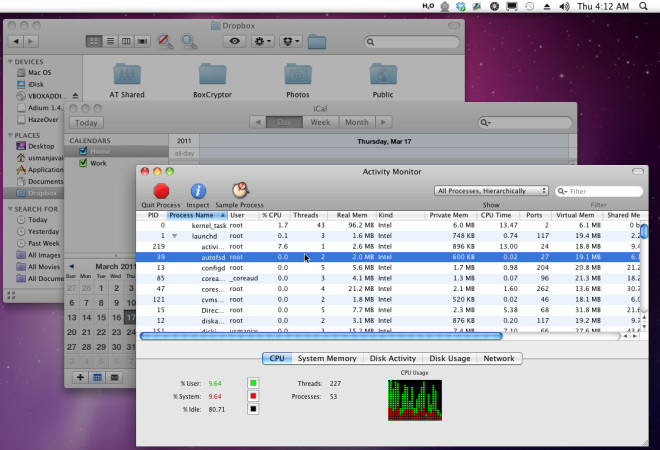Switch Finder to Cover Flow view
Viewport: 660px width, 450px height.
[x=142, y=41]
